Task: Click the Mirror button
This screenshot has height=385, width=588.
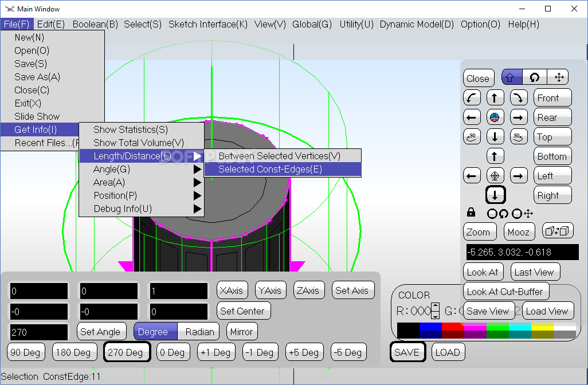Action: click(242, 331)
